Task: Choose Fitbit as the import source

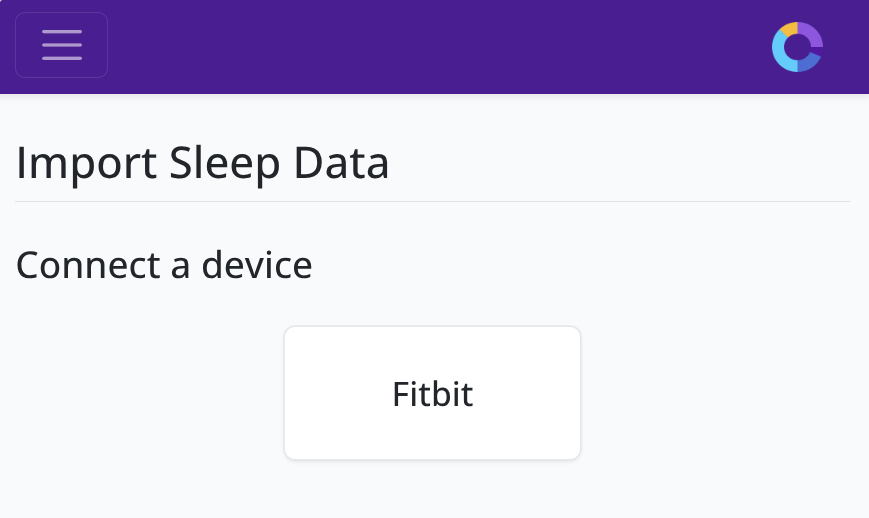Action: [432, 393]
